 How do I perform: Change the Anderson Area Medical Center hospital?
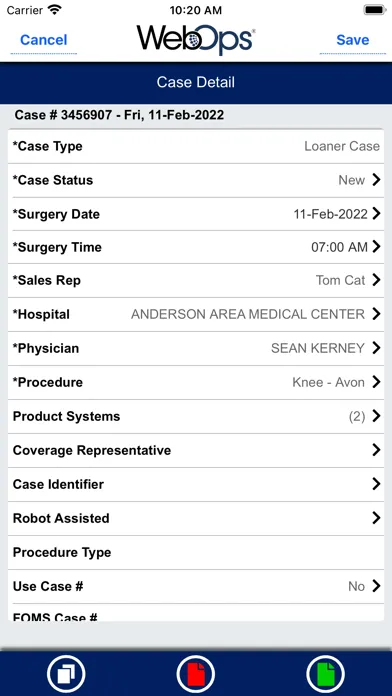coord(196,314)
